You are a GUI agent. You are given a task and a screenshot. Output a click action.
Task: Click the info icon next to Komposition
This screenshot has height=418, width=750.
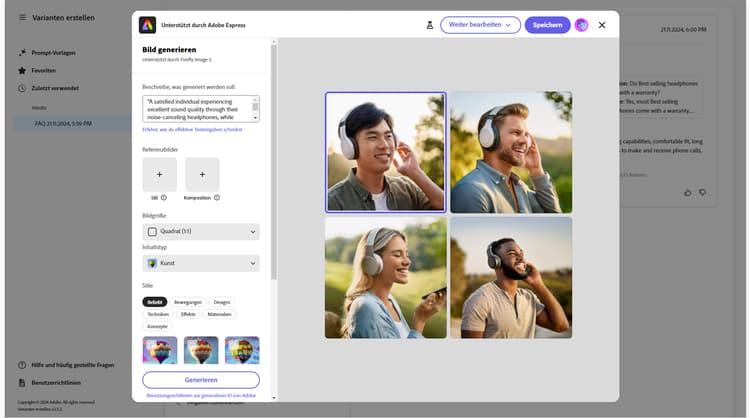pos(217,198)
